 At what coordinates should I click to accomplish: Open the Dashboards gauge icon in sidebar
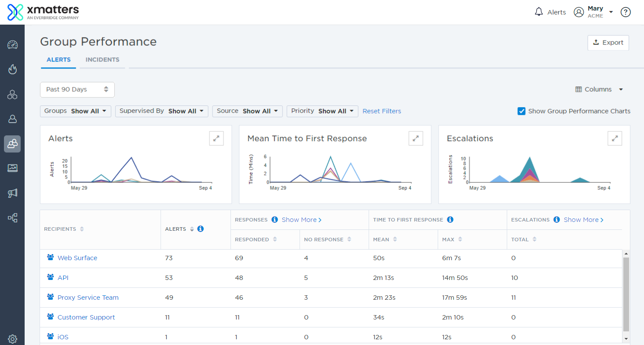click(12, 45)
